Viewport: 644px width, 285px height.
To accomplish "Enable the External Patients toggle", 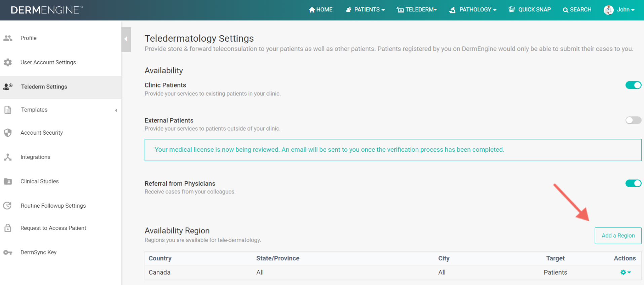I will pos(633,120).
